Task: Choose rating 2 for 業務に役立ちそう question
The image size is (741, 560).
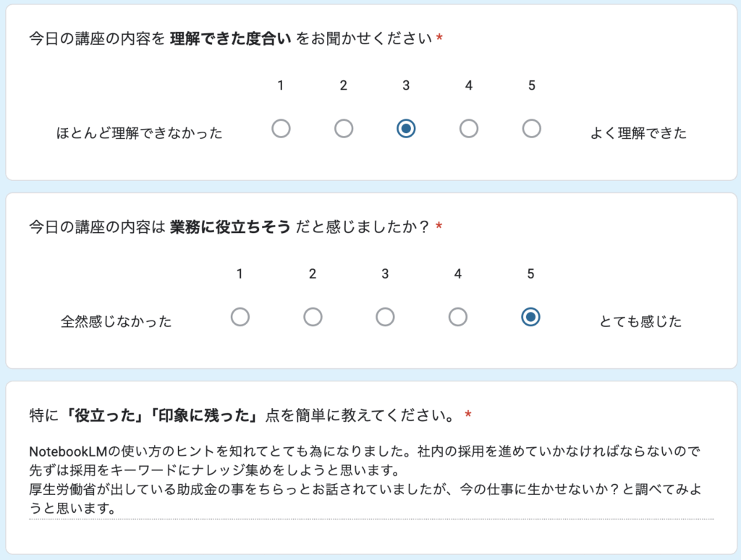Action: click(313, 317)
